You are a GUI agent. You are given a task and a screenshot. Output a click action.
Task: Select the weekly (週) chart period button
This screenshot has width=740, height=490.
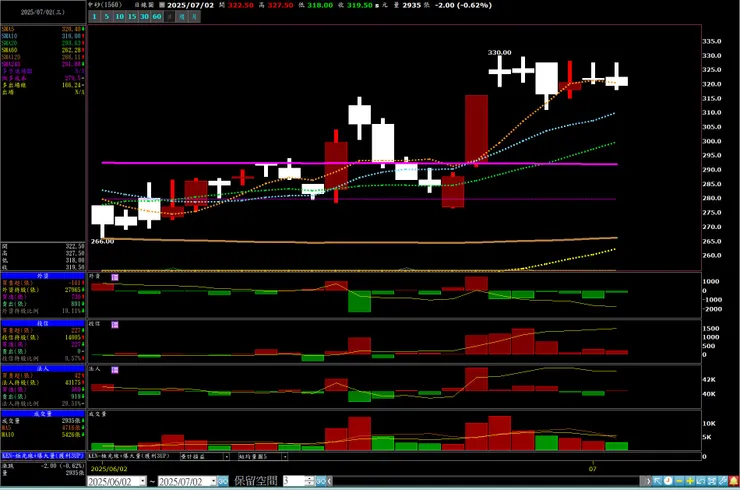coord(182,17)
